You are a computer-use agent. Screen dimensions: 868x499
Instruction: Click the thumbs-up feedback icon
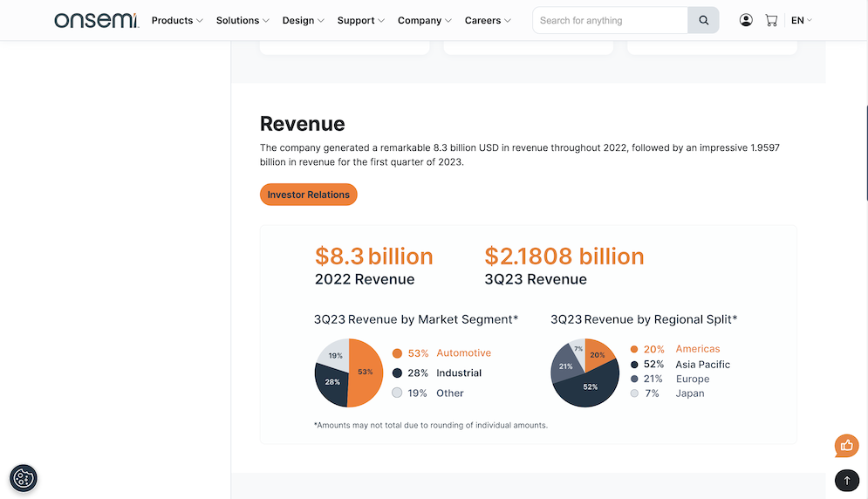846,445
